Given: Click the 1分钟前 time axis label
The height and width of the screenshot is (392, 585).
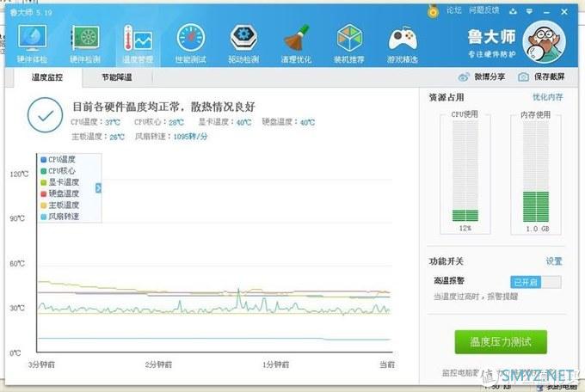Looking at the screenshot, I should [275, 364].
